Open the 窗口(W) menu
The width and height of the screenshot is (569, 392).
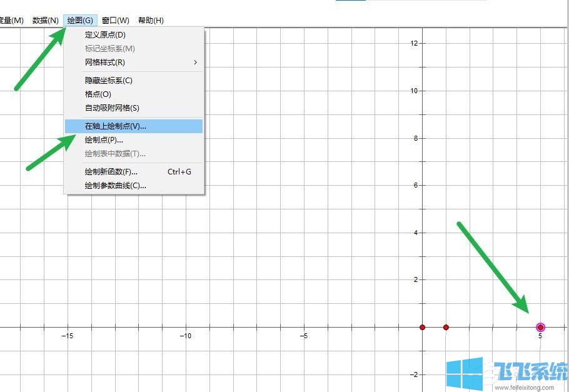pyautogui.click(x=114, y=19)
